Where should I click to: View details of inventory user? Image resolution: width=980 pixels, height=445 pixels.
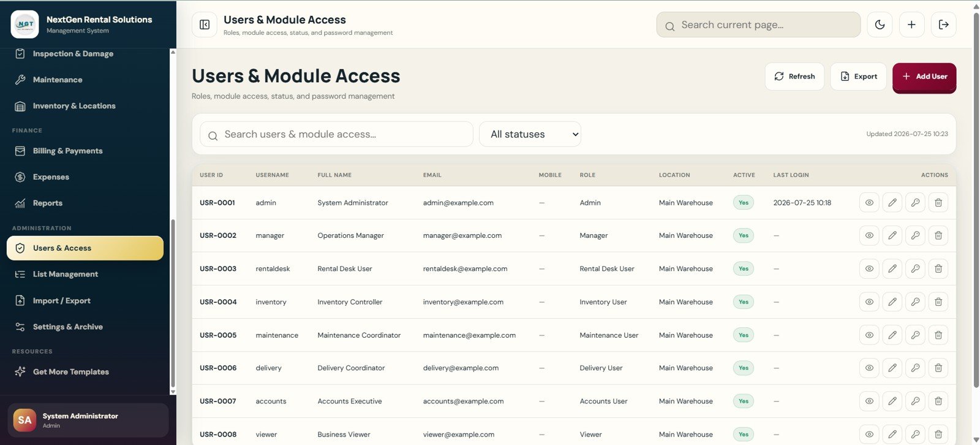[x=869, y=302]
